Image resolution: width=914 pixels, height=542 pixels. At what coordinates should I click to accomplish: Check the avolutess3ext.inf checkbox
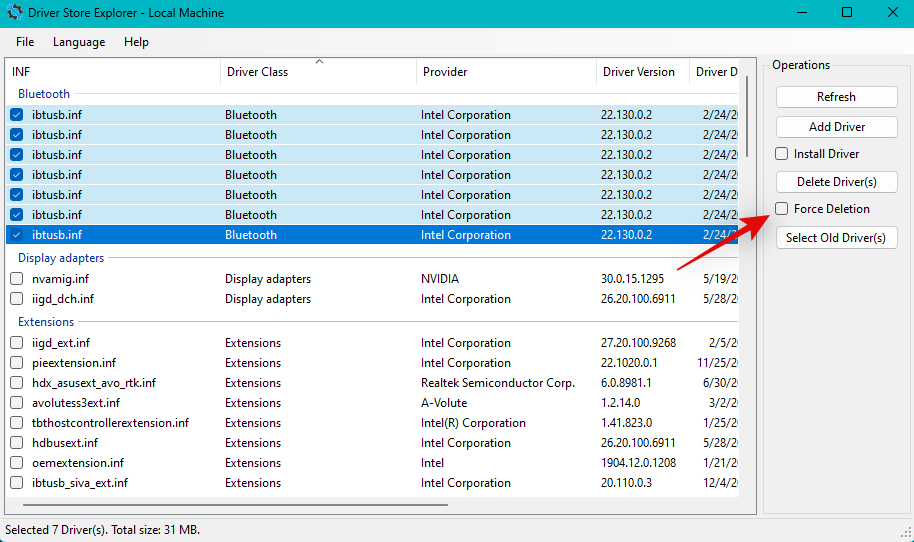point(16,403)
